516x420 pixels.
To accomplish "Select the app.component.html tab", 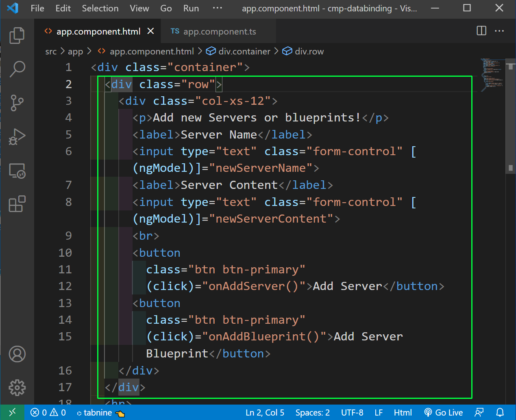I will point(98,31).
